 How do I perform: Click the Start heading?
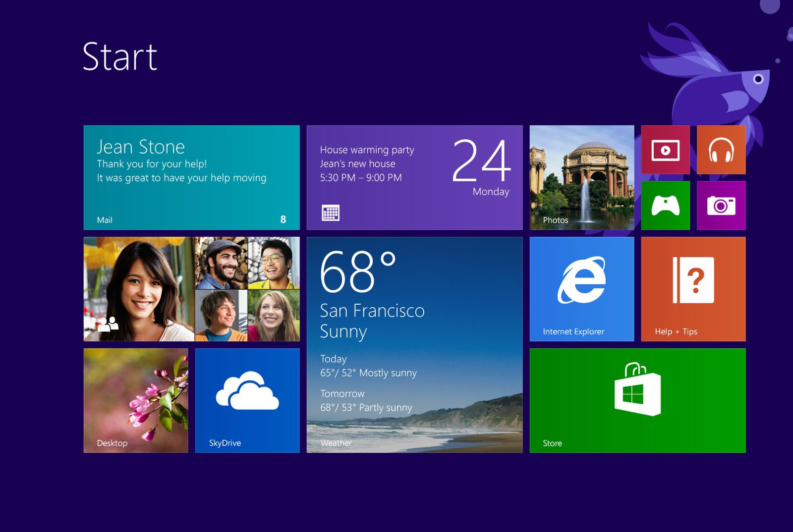point(120,56)
